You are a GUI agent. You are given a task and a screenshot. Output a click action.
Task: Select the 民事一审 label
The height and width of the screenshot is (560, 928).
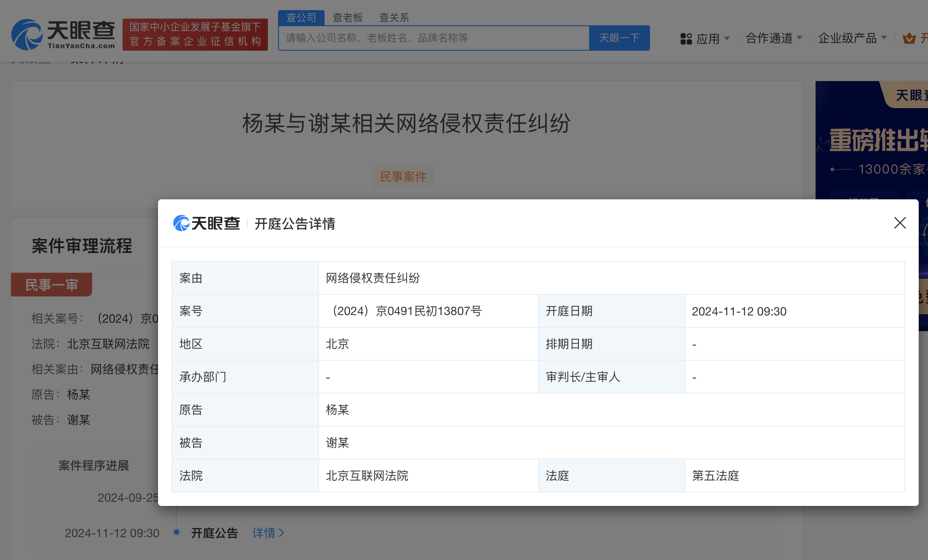(x=51, y=284)
